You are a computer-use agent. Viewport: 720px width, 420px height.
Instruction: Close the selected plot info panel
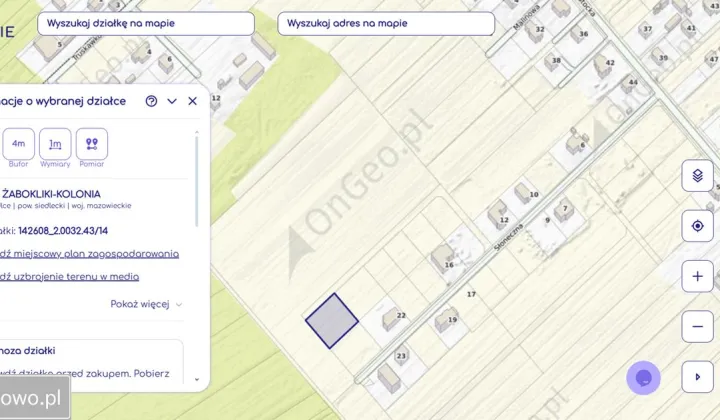tap(193, 101)
